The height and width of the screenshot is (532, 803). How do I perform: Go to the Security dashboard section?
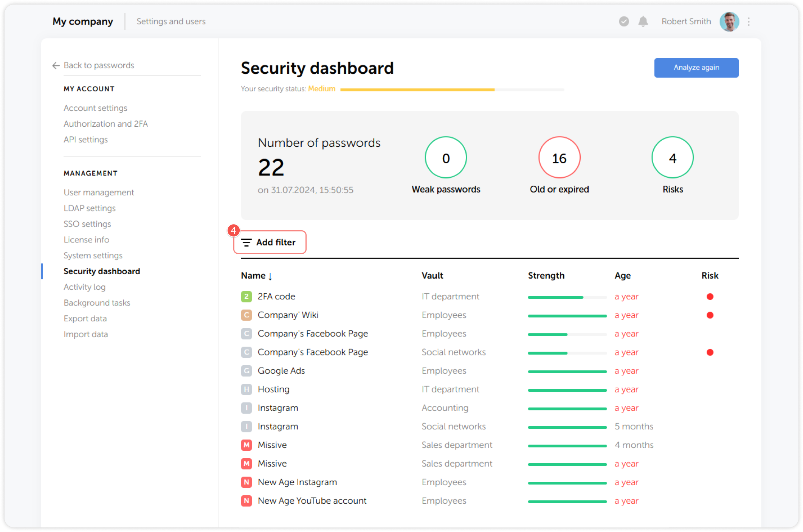tap(102, 271)
